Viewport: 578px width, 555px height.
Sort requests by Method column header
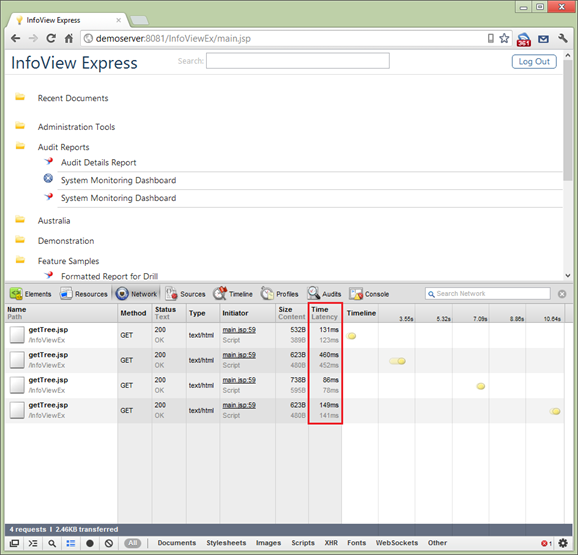[x=135, y=313]
